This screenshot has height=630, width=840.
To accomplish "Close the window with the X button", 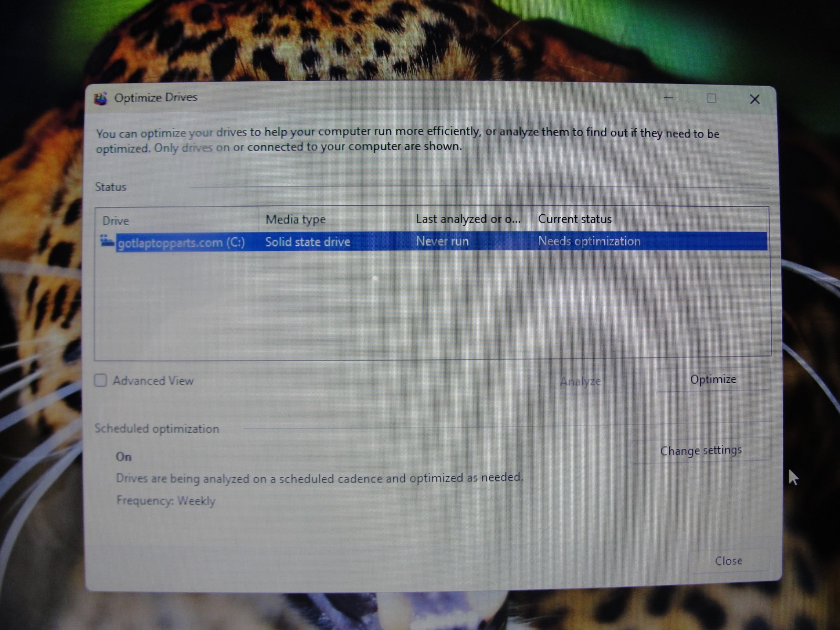I will (x=754, y=99).
